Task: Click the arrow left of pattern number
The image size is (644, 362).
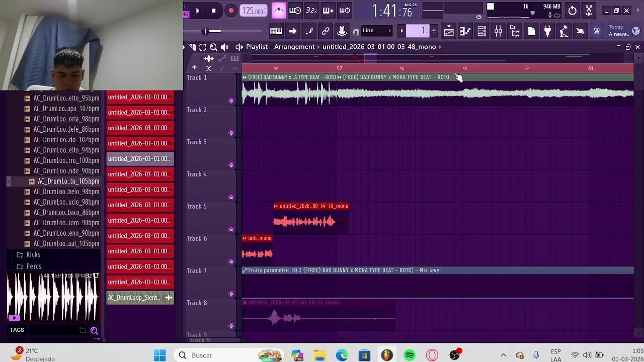Action: click(401, 31)
